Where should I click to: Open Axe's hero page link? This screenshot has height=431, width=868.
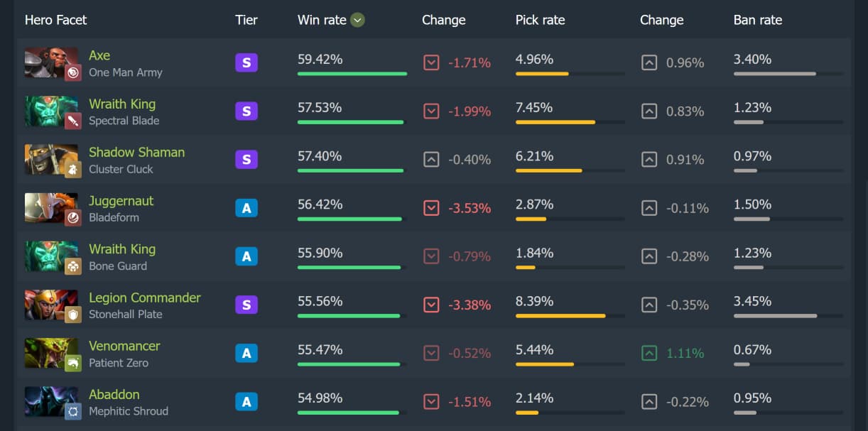[99, 55]
